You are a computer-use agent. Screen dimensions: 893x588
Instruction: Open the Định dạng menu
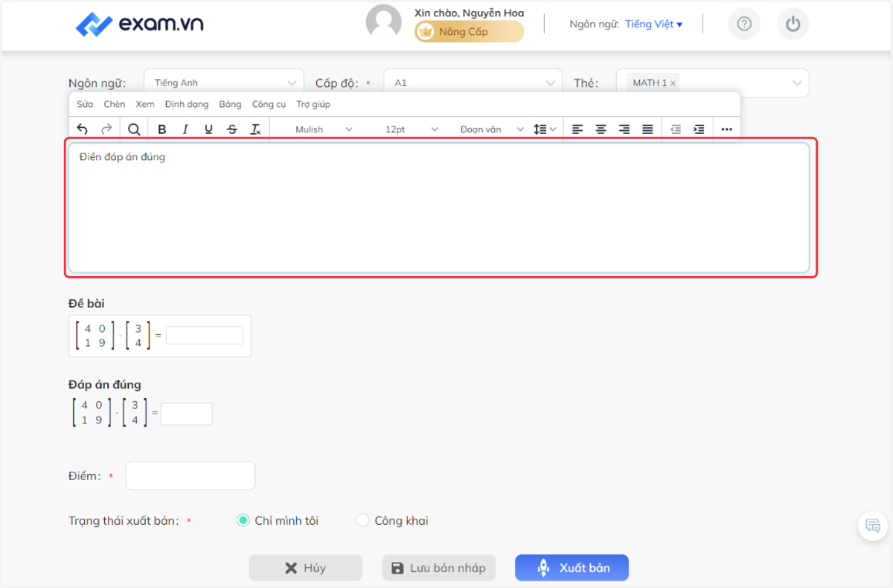(x=187, y=104)
